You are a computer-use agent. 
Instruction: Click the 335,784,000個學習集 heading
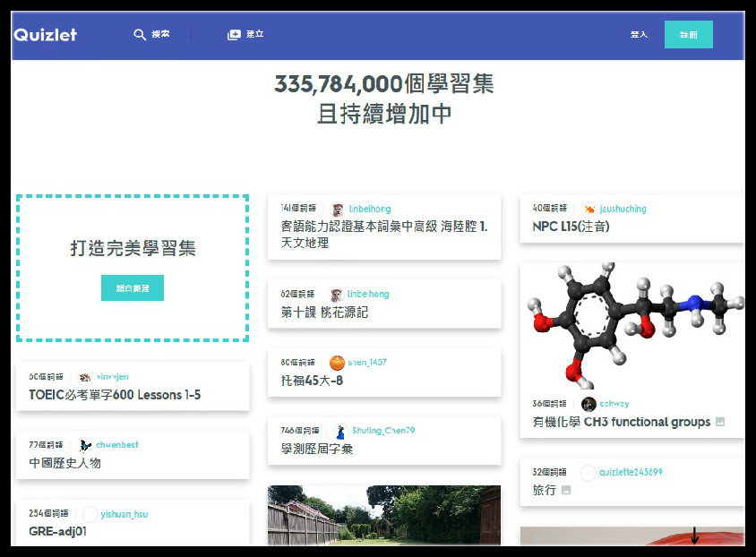click(384, 84)
